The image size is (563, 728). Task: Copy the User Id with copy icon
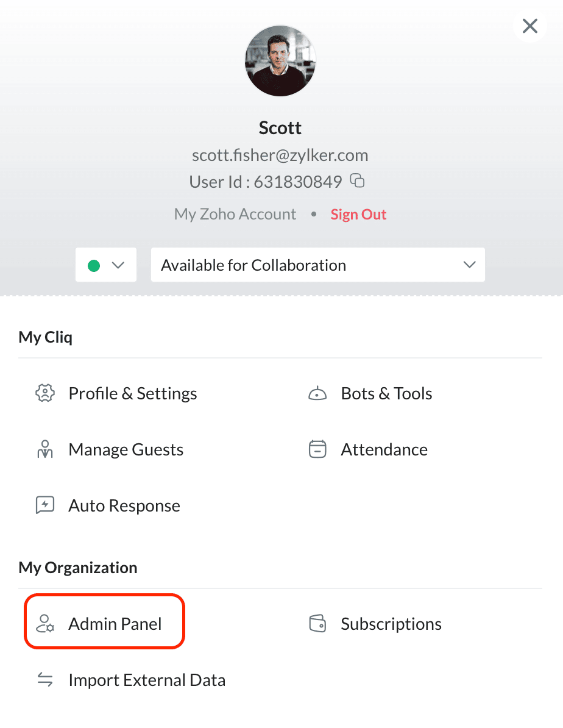coord(358,180)
